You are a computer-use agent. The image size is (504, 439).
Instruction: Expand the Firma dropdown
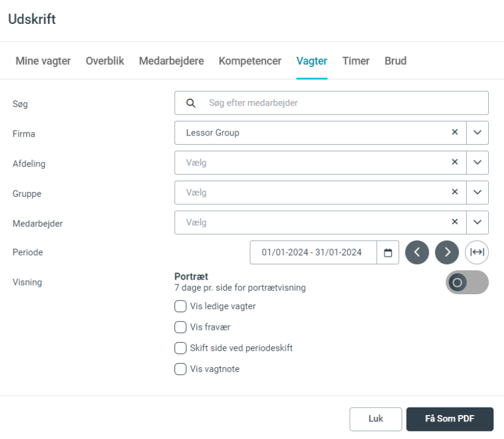tap(477, 133)
